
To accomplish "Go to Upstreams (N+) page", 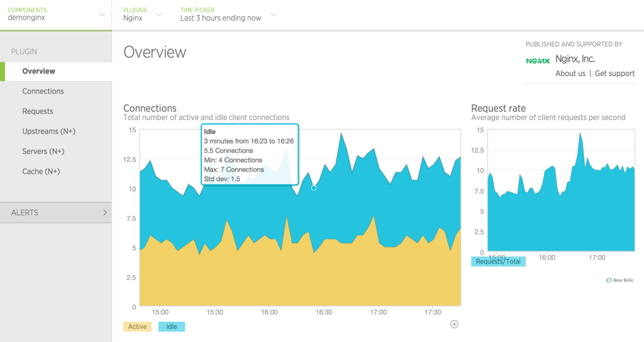I will pyautogui.click(x=48, y=131).
